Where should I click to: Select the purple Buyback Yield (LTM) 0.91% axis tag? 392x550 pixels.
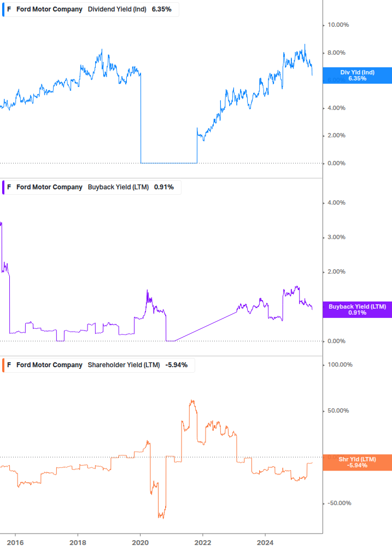pyautogui.click(x=358, y=310)
